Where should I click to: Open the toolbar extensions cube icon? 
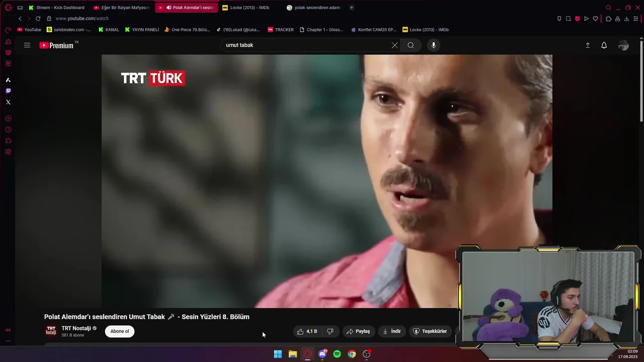pos(608,19)
